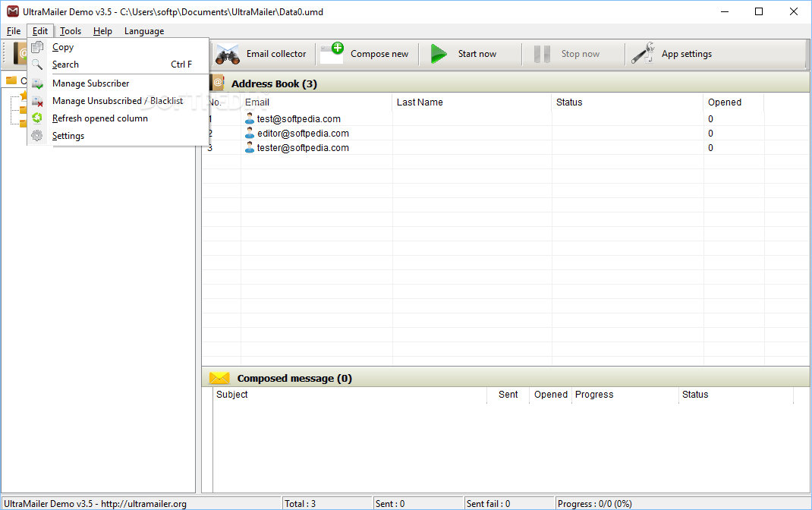Click the Stop now pause icon
Viewport: 812px width, 510px height.
pyautogui.click(x=542, y=54)
